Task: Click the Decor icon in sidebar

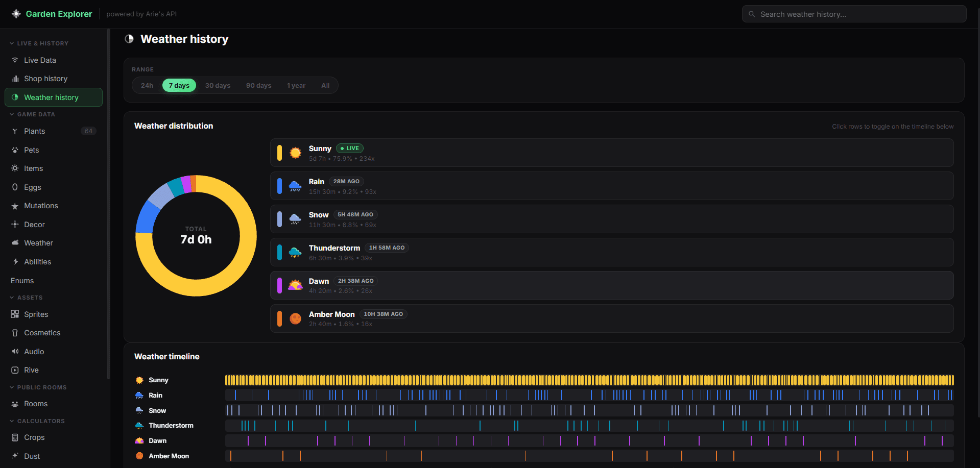Action: pyautogui.click(x=15, y=225)
